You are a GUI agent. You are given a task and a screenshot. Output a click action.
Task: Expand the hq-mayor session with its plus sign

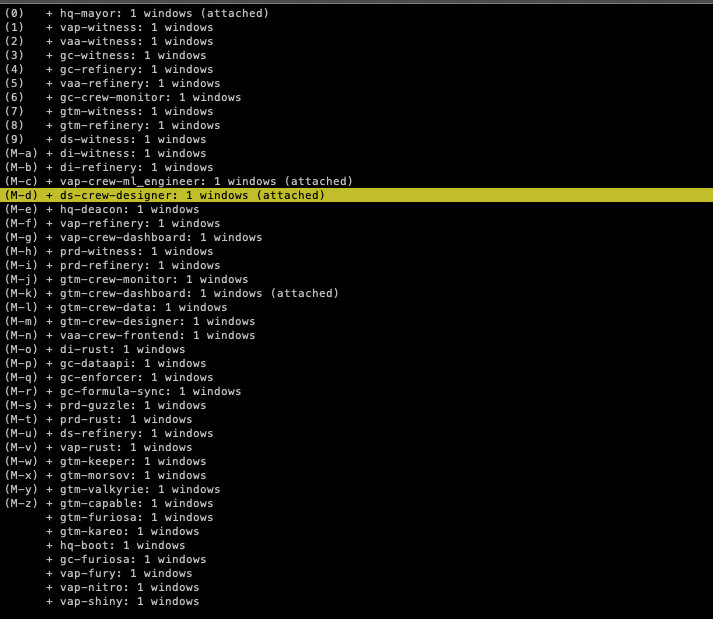click(49, 14)
